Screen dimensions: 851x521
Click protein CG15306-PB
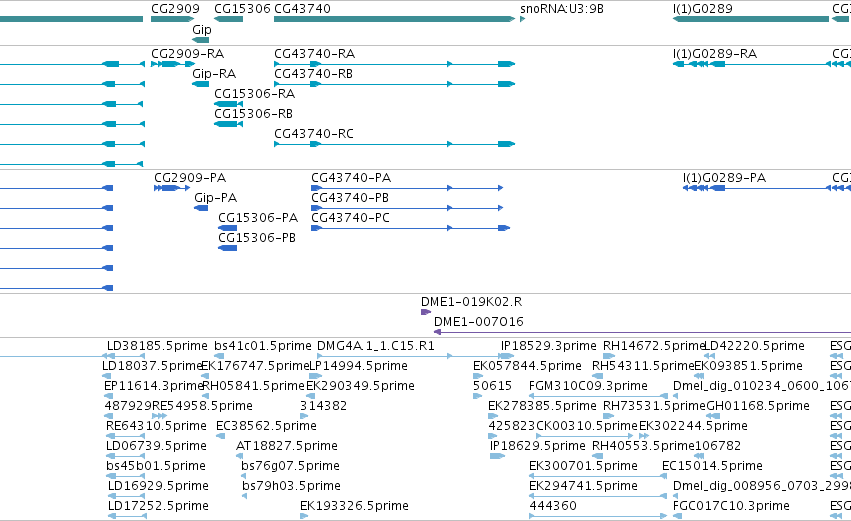coord(257,238)
